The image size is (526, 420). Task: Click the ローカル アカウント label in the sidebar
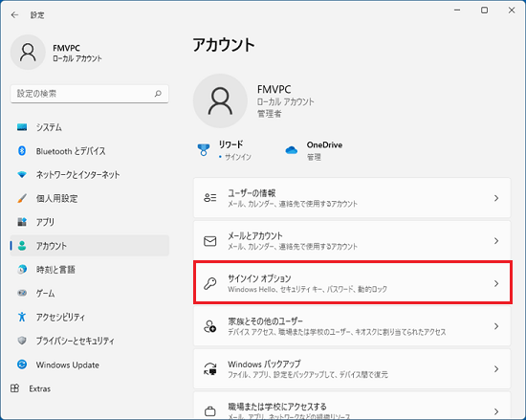pyautogui.click(x=77, y=58)
